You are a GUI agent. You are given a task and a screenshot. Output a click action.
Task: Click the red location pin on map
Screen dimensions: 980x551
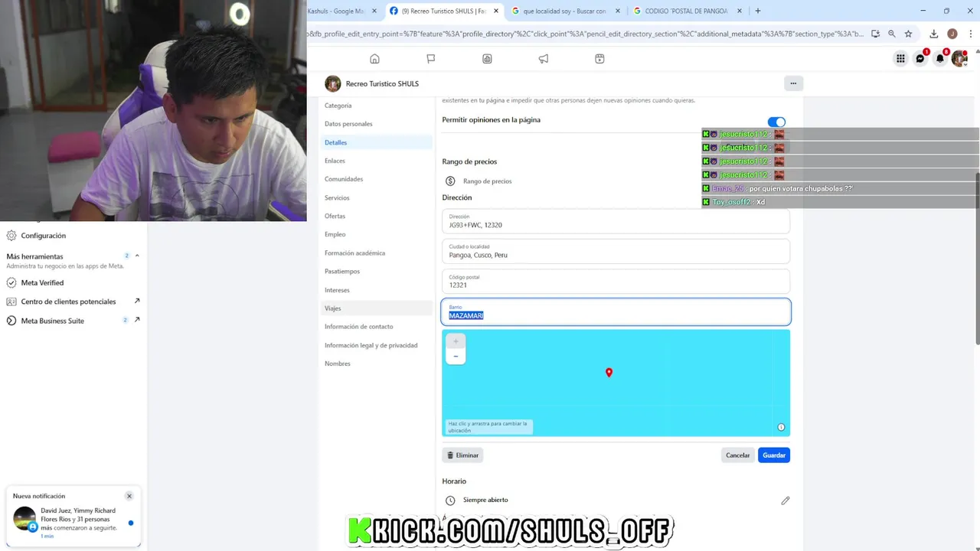[x=609, y=373]
